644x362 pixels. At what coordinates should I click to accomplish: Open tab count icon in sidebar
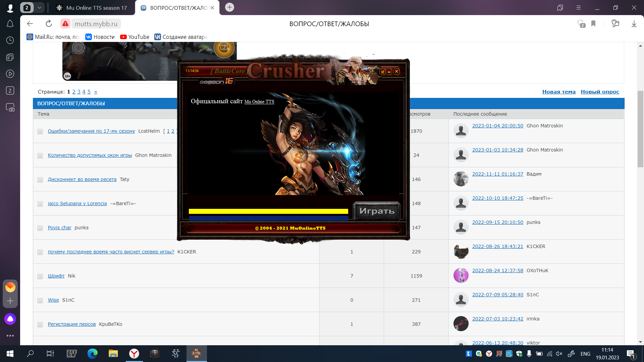click(x=10, y=90)
